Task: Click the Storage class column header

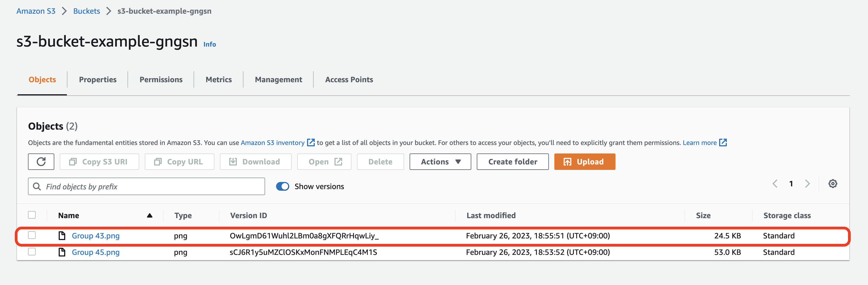Action: click(x=787, y=216)
